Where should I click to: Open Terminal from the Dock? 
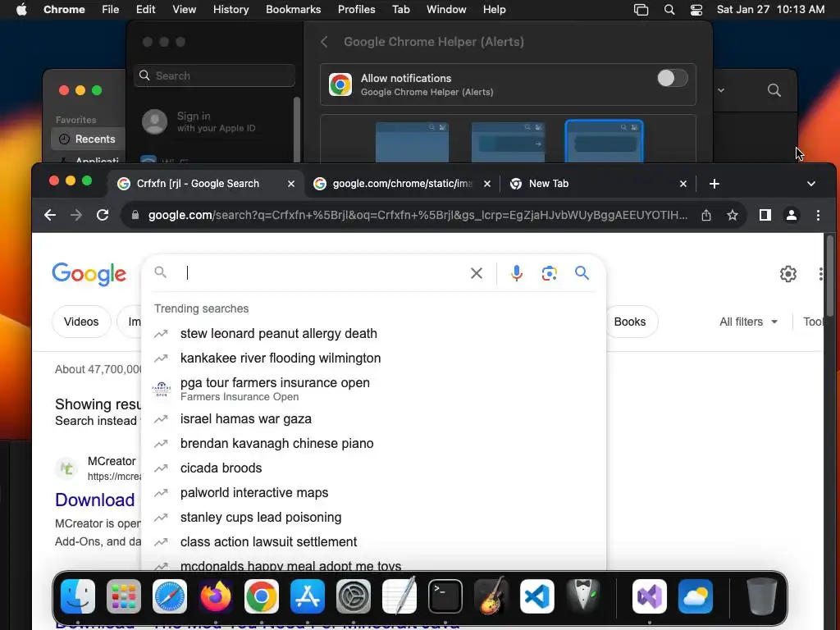tap(445, 596)
